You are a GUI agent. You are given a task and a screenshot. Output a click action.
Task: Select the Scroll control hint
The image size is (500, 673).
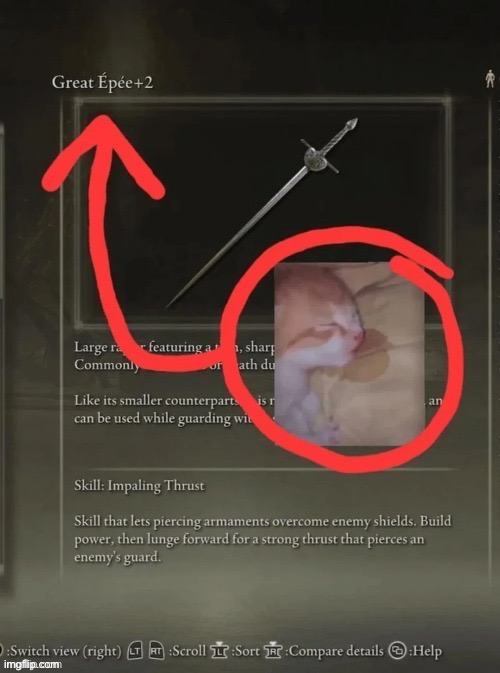[x=188, y=651]
